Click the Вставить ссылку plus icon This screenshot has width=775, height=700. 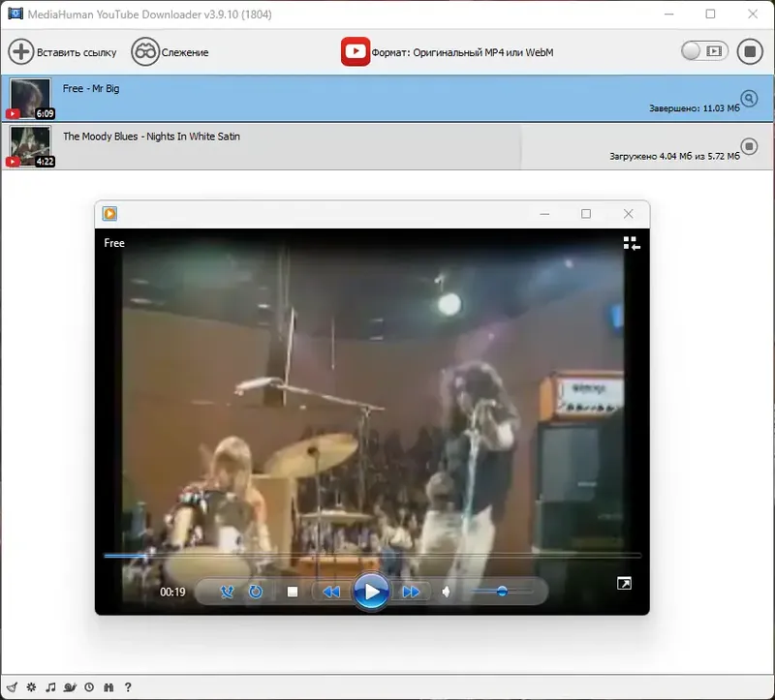20,51
